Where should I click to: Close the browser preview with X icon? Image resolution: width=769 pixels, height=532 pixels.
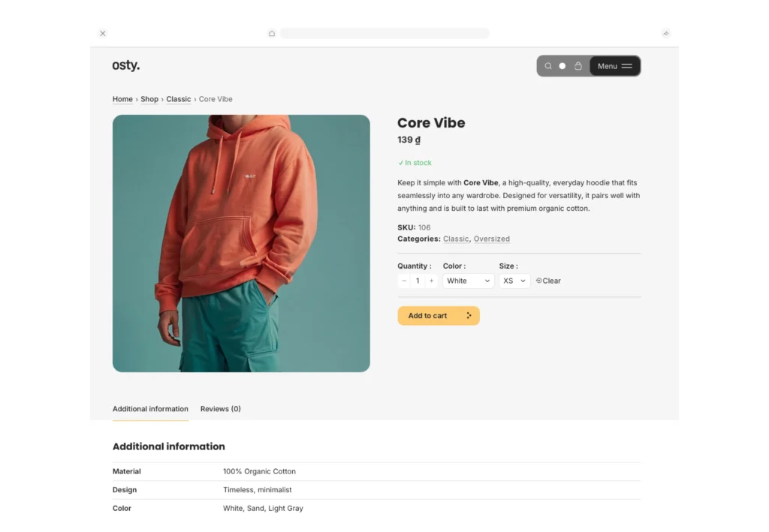tap(103, 34)
